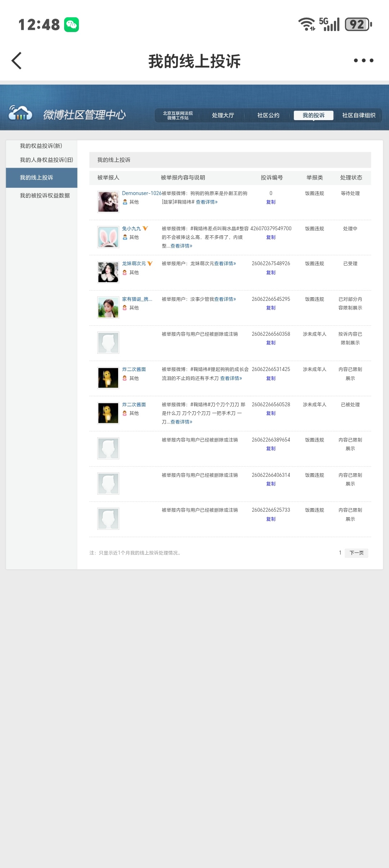The height and width of the screenshot is (868, 389).
Task: Tap the battery indicator showing 92
Action: click(x=358, y=24)
